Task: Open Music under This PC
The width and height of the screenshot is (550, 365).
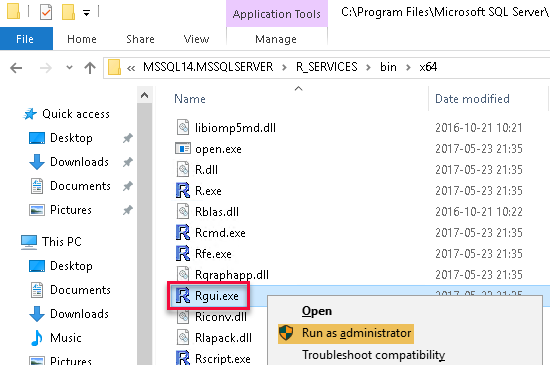Action: coord(66,338)
